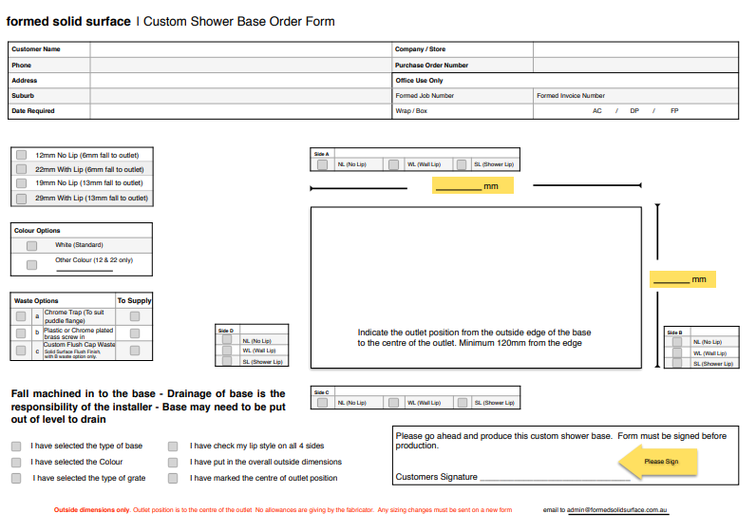
Task: Check Side C NL (No Lip) box
Action: pos(323,402)
